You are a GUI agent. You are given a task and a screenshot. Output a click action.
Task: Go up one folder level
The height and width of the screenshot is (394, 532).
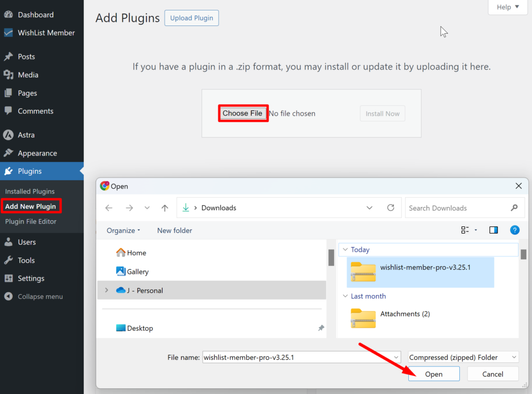pyautogui.click(x=165, y=208)
